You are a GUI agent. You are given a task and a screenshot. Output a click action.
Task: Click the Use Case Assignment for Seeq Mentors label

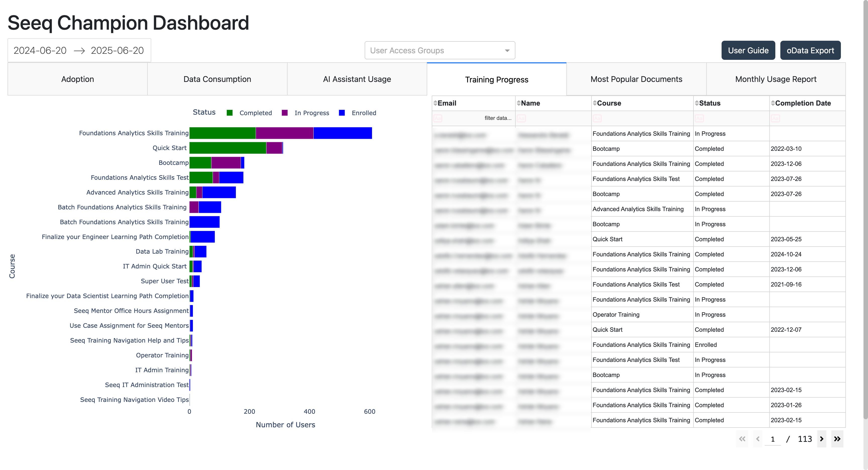tap(129, 325)
